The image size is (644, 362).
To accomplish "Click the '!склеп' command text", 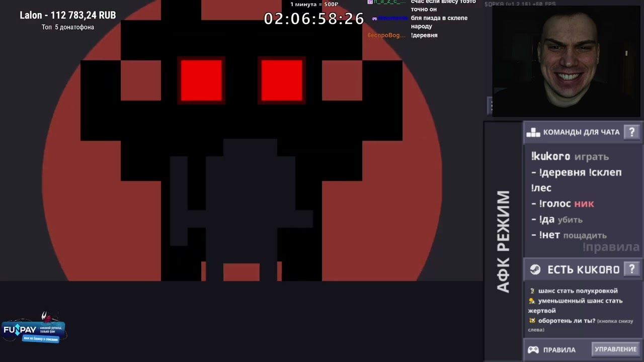I will tap(604, 172).
